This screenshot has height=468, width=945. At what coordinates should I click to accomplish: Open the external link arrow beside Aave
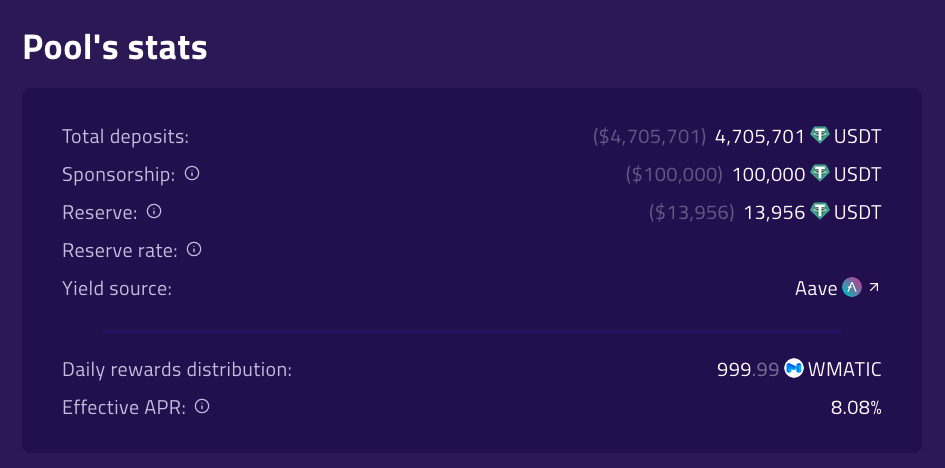[874, 287]
